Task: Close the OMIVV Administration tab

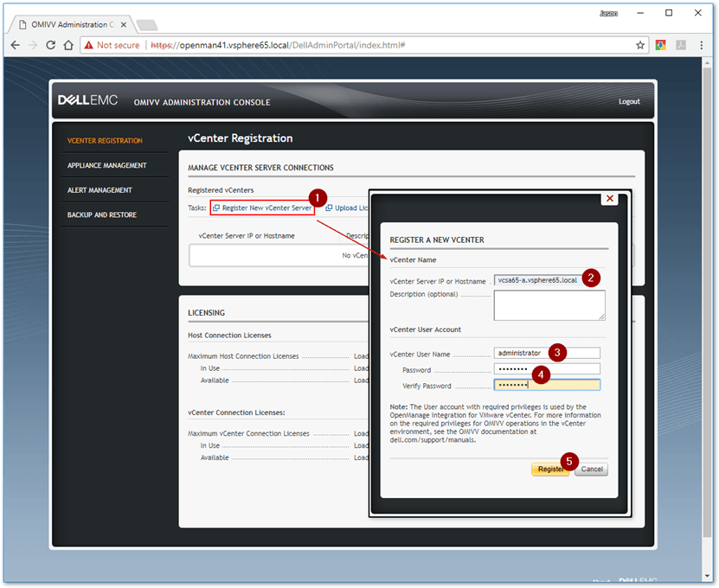Action: coord(124,25)
